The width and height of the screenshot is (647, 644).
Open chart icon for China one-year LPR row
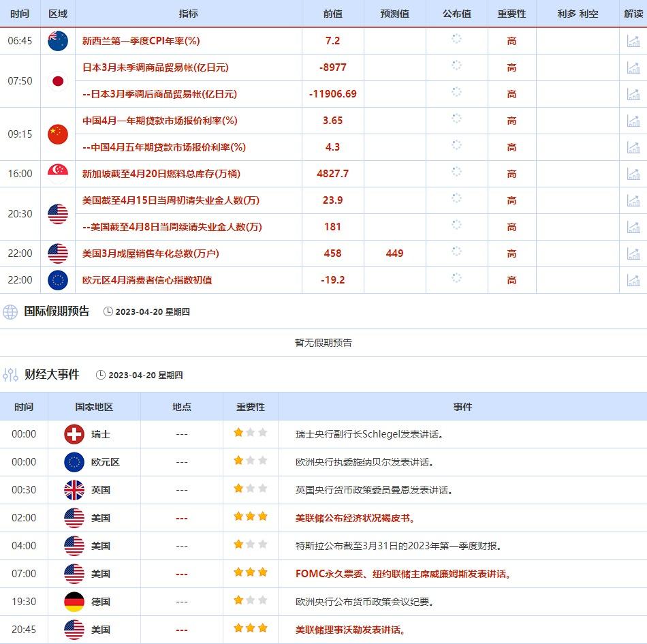[633, 121]
